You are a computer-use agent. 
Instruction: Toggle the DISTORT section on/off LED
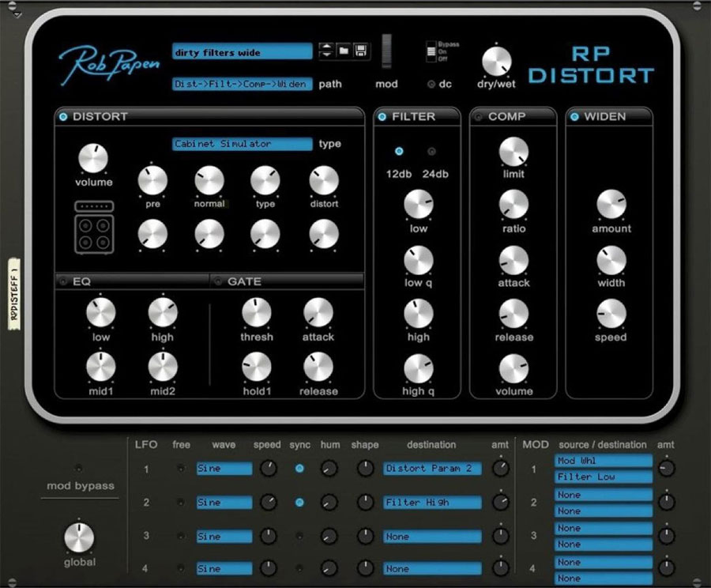63,117
